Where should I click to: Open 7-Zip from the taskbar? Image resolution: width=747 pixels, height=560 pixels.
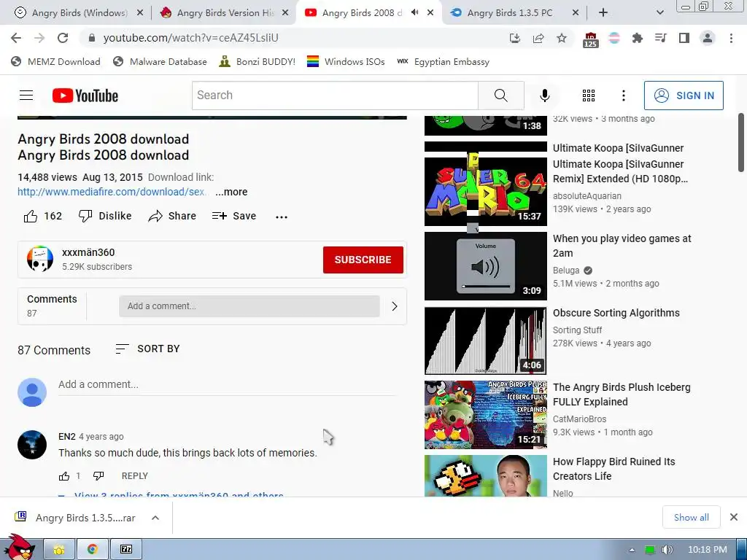(125, 550)
